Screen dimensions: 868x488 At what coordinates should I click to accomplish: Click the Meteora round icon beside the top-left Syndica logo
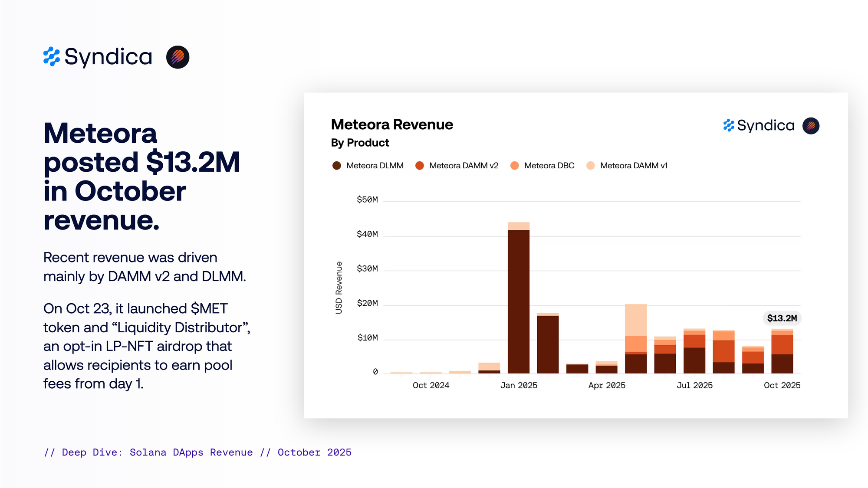pyautogui.click(x=178, y=57)
